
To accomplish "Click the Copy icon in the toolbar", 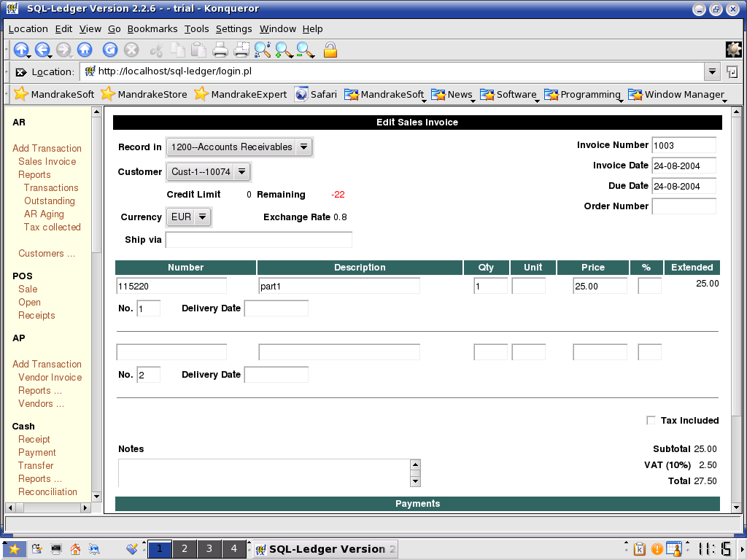I will click(178, 50).
